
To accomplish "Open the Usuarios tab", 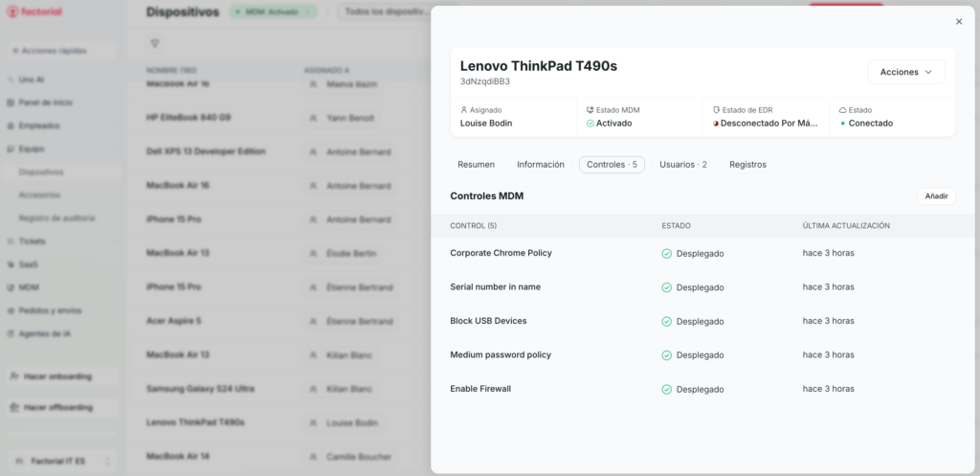I will tap(682, 165).
